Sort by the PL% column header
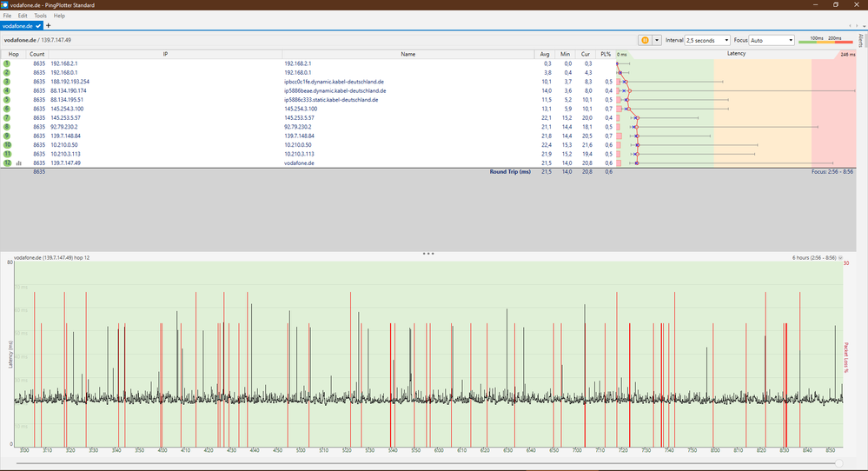 point(607,54)
